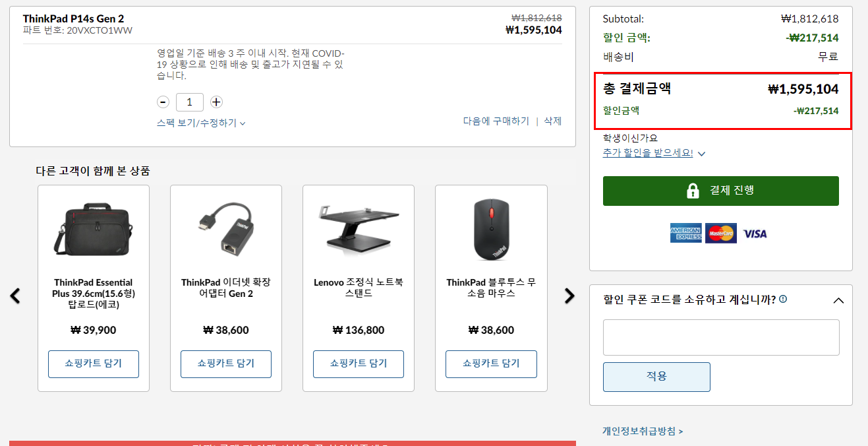Go to next carousel products arrow
Screen dimensions: 868x446
click(569, 296)
